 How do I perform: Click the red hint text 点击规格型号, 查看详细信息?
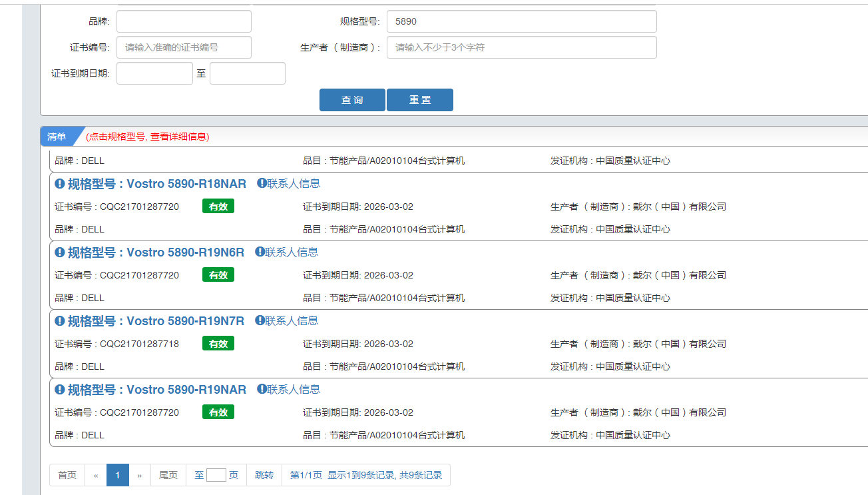148,137
